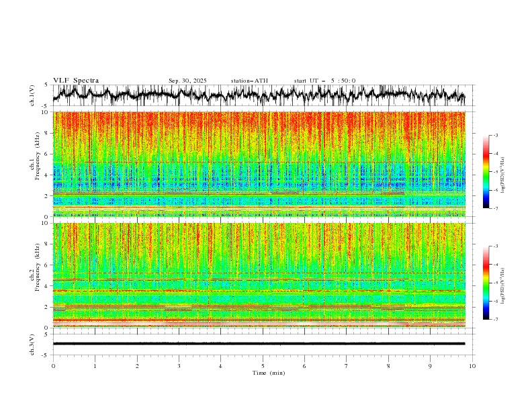Viewport: 532px width, 411px height.
Task: Click the "2" tick on the time axis
Action: click(x=137, y=366)
